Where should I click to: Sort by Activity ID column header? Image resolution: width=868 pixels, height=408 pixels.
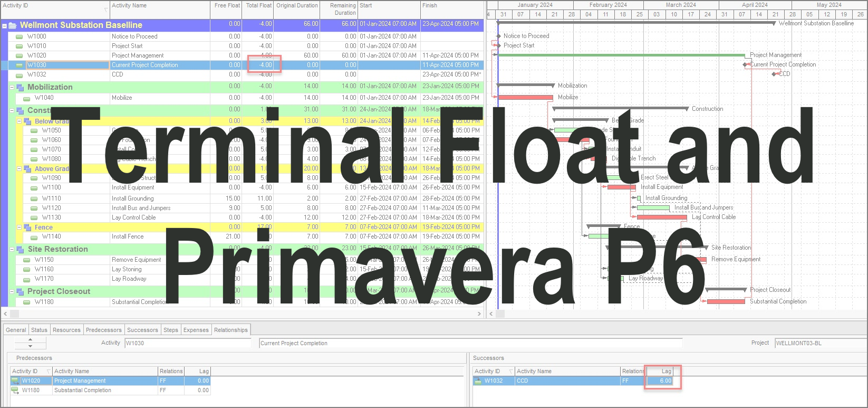(x=55, y=9)
